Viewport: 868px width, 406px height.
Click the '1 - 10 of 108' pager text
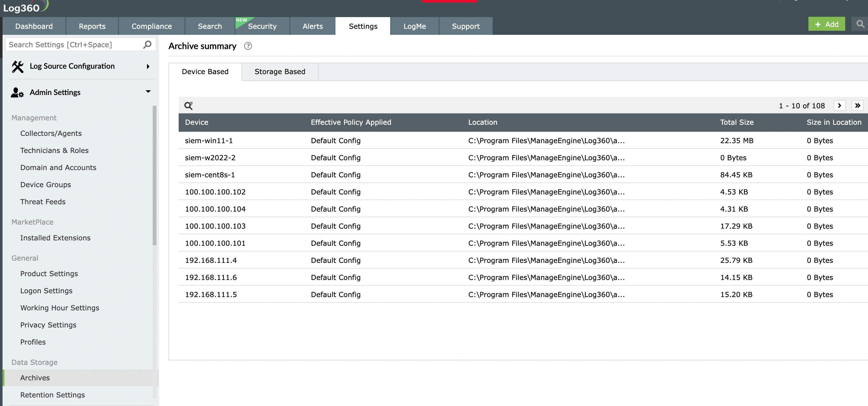coord(801,106)
